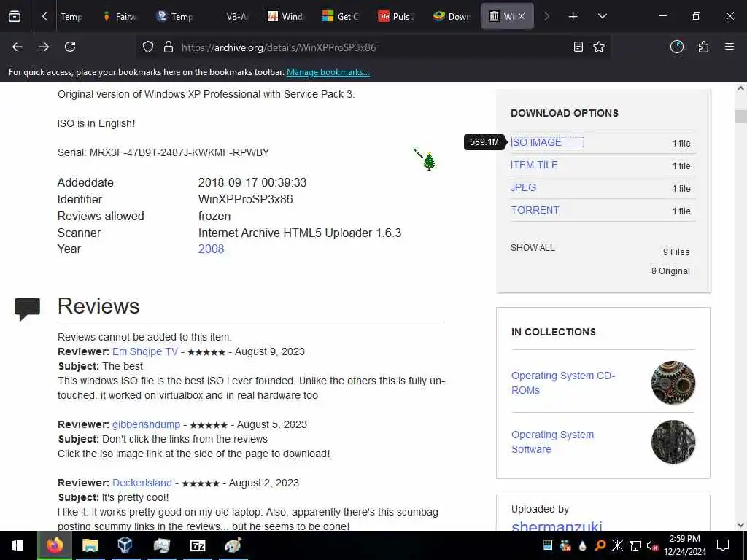Image resolution: width=747 pixels, height=560 pixels.
Task: Open the Firefox View icon
Action: pos(15,17)
